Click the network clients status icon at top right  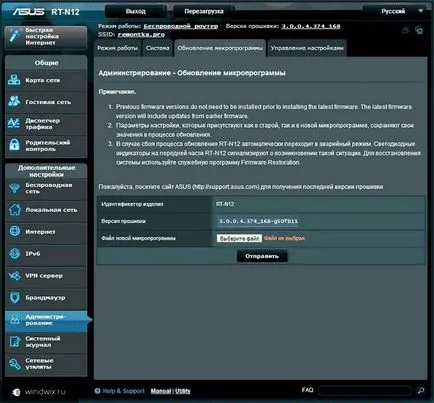[x=419, y=30]
